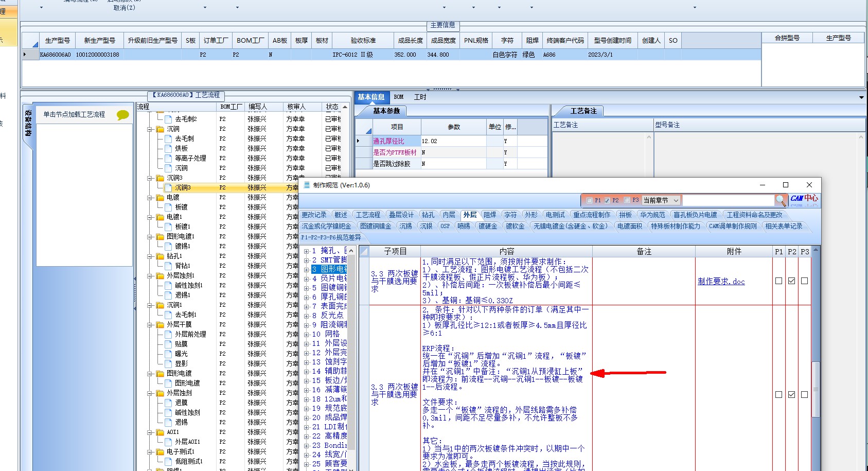Image resolution: width=868 pixels, height=471 pixels.
Task: Click the 贴膜 document icon
Action: click(168, 344)
